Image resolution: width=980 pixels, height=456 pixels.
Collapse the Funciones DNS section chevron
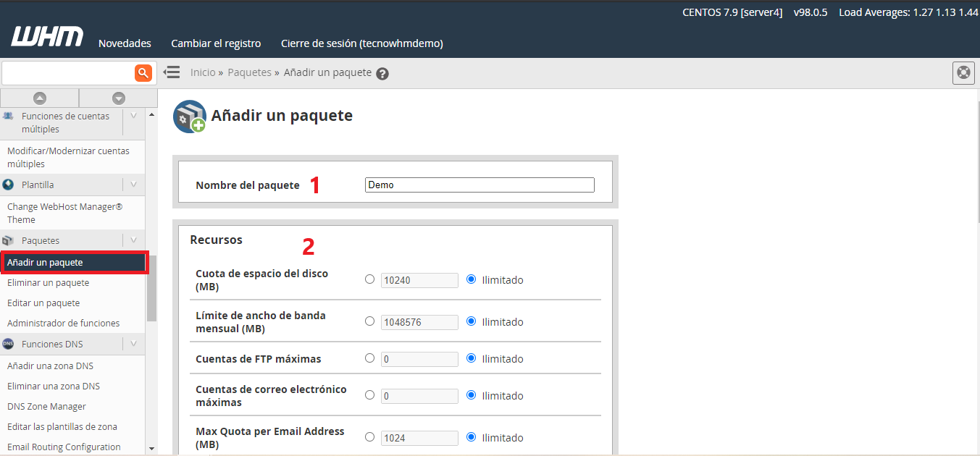[133, 344]
